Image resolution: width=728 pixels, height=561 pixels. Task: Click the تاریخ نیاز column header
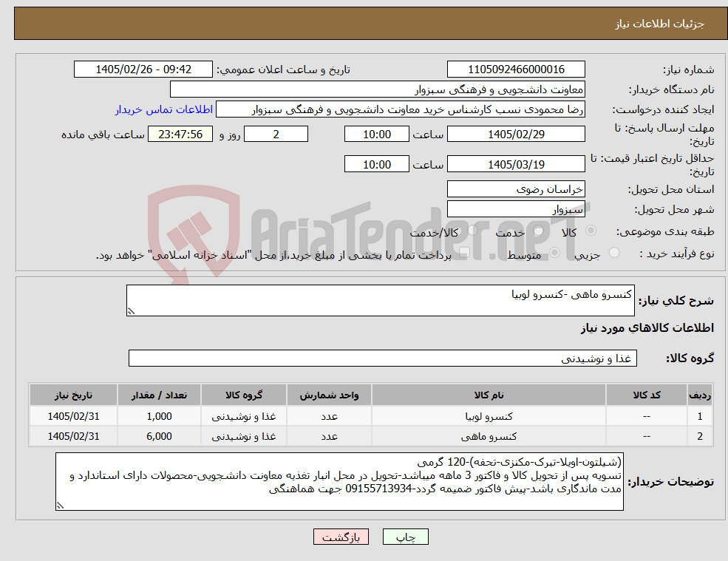click(x=73, y=395)
